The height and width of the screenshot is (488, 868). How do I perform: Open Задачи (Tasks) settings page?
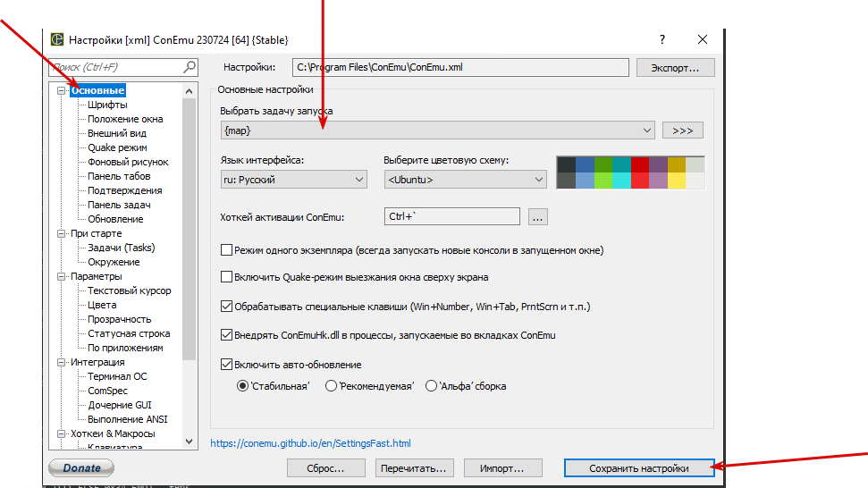click(x=122, y=248)
